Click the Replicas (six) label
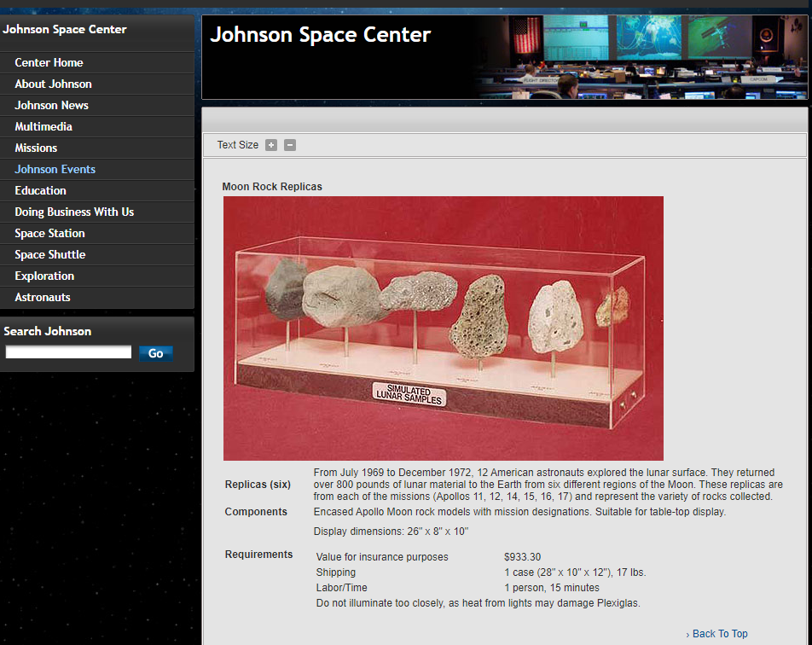 (x=258, y=485)
